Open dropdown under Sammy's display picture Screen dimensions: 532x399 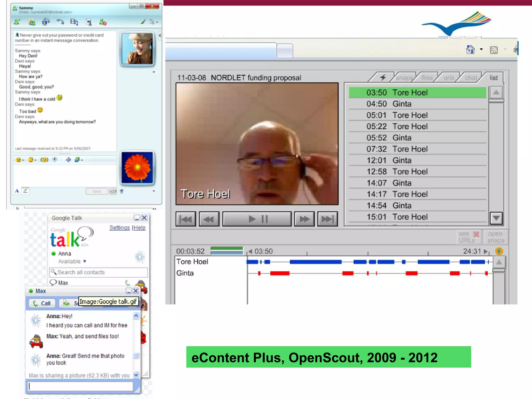tap(154, 72)
